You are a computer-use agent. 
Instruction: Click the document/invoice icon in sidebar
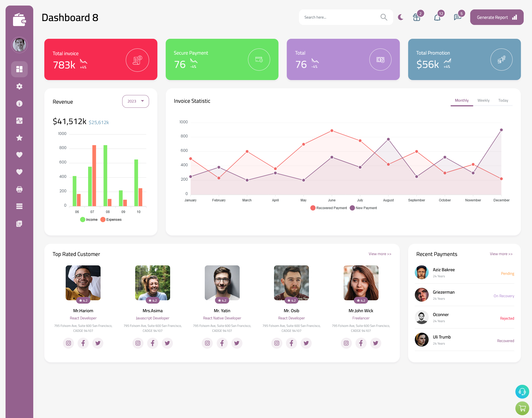pyautogui.click(x=19, y=224)
